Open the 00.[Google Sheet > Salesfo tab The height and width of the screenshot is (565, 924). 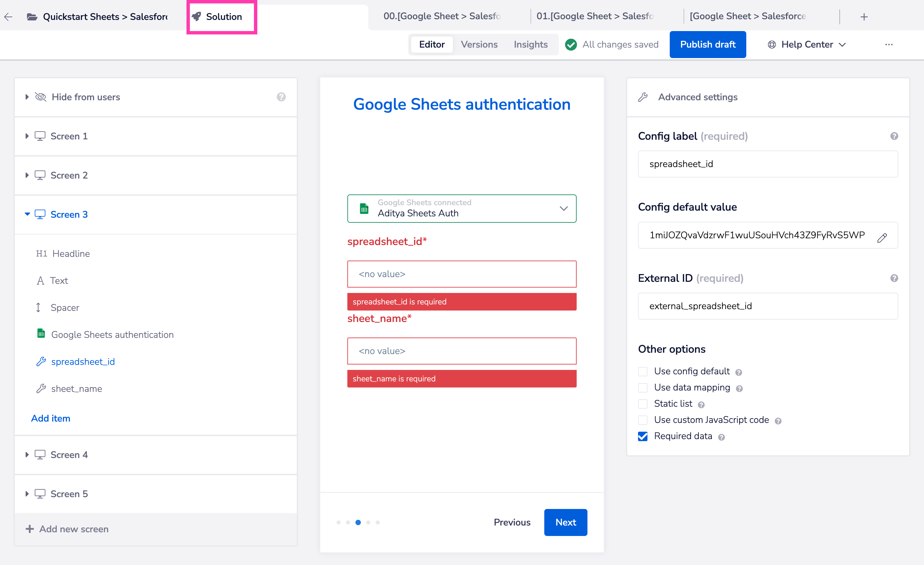point(442,16)
